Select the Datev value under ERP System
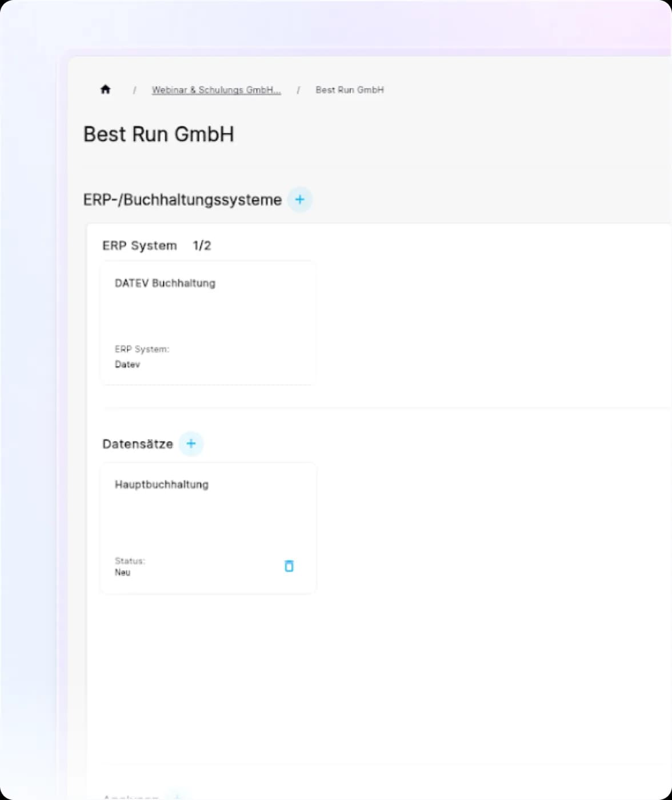This screenshot has height=800, width=672. pyautogui.click(x=127, y=364)
